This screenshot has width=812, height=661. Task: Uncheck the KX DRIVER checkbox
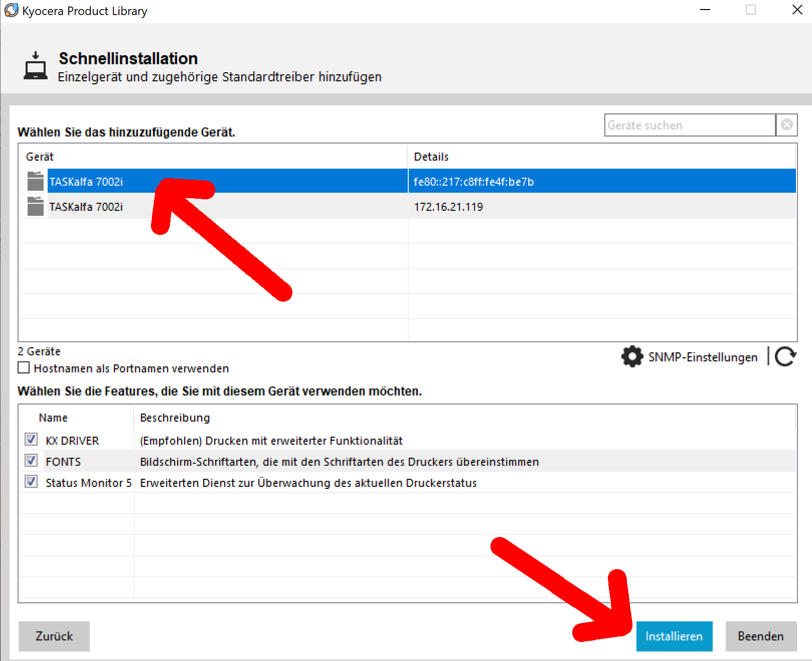coord(31,440)
